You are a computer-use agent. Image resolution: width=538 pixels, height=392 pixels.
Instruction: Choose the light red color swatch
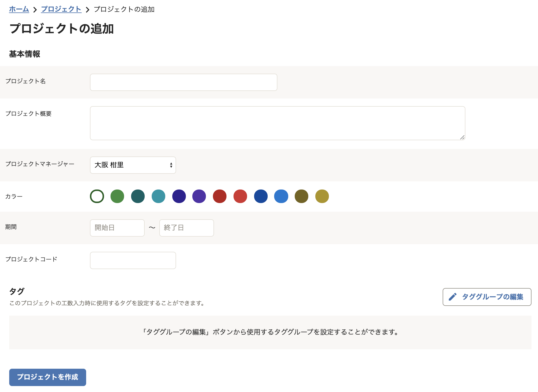pyautogui.click(x=240, y=196)
